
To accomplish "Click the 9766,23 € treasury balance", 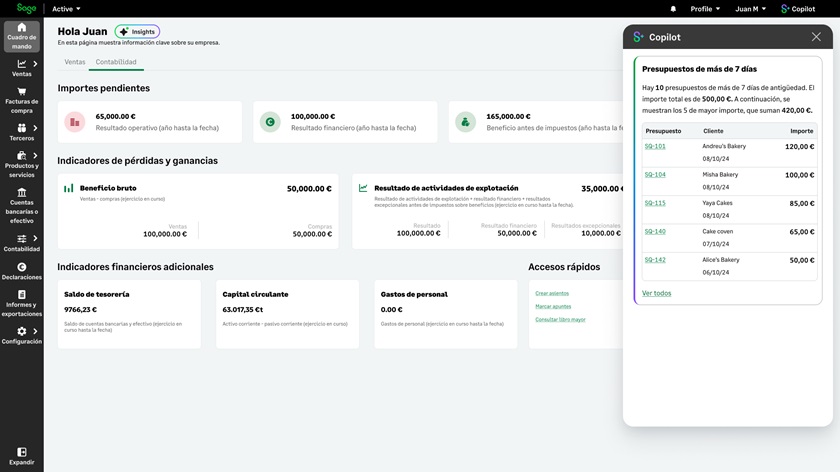I will [x=80, y=310].
